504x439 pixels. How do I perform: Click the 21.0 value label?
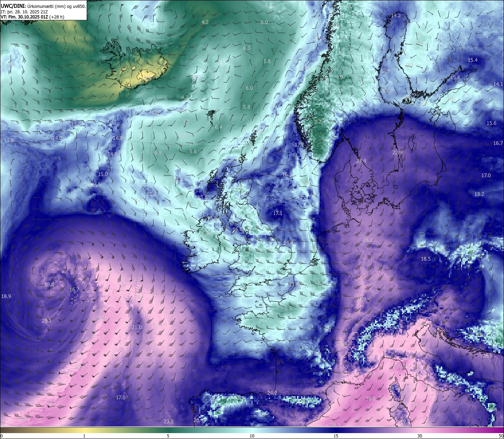(x=137, y=328)
